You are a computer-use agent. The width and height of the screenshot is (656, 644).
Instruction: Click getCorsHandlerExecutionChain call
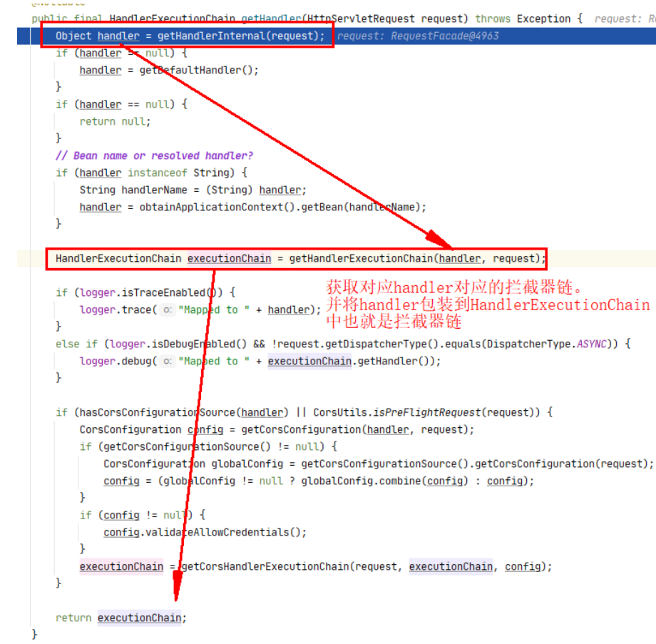(x=364, y=567)
